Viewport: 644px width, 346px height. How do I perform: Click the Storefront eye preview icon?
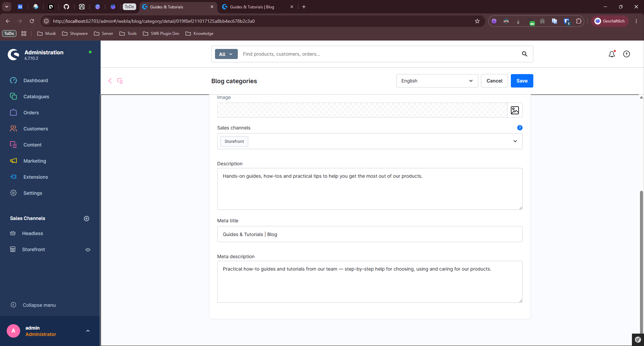88,250
